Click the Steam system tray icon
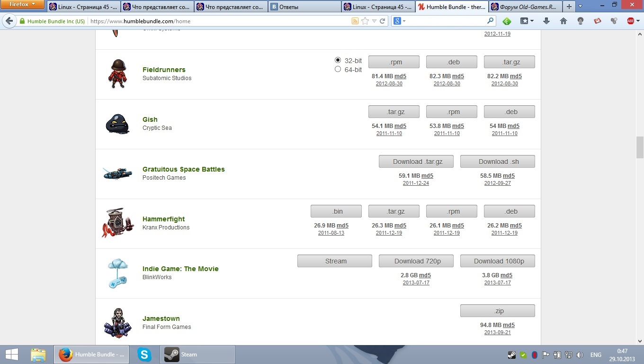The height and width of the screenshot is (364, 644). (512, 355)
